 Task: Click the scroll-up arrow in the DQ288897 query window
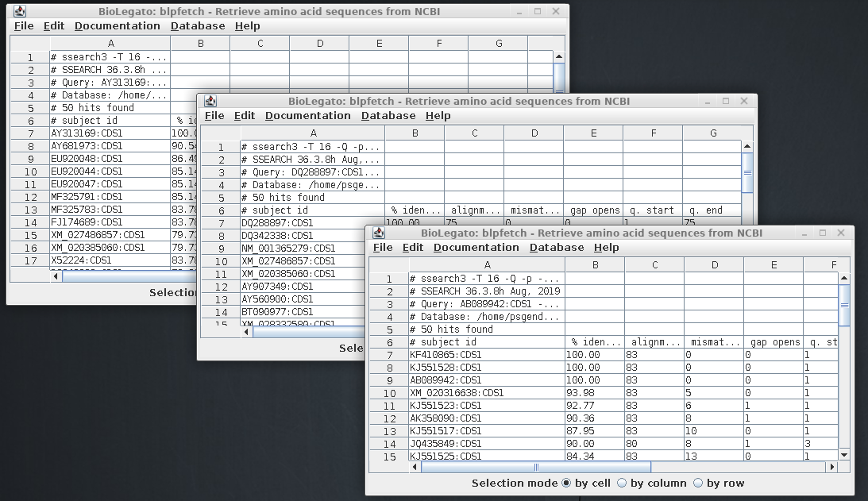click(x=747, y=146)
